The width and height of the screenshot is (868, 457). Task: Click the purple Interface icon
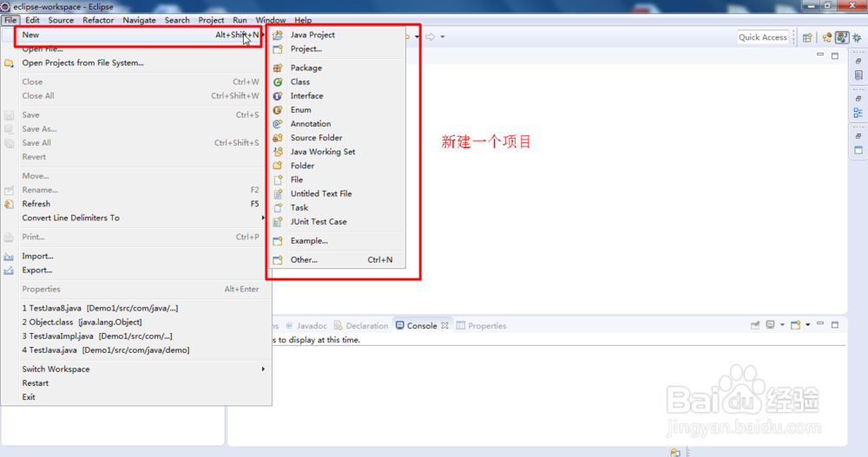(278, 95)
